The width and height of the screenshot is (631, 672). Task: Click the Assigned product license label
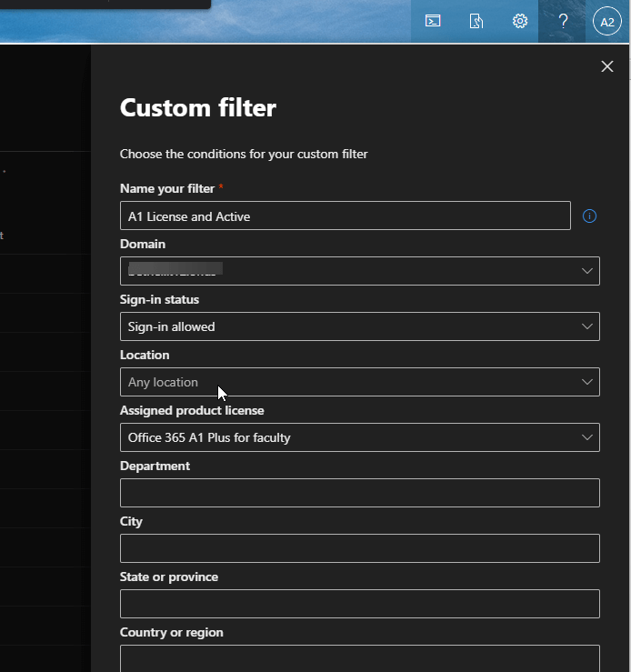tap(192, 411)
